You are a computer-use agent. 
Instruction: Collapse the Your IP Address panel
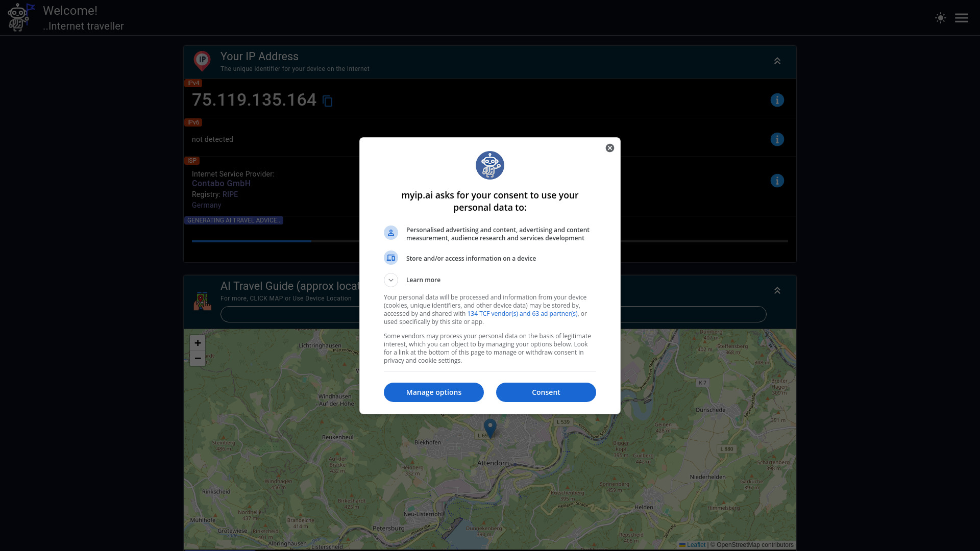[777, 61]
